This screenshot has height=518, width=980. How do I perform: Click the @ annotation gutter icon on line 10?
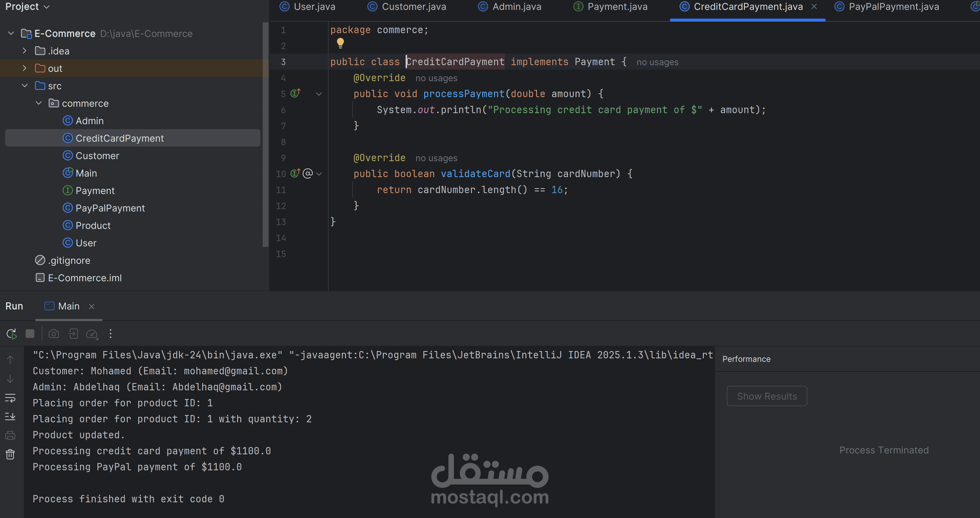point(308,173)
